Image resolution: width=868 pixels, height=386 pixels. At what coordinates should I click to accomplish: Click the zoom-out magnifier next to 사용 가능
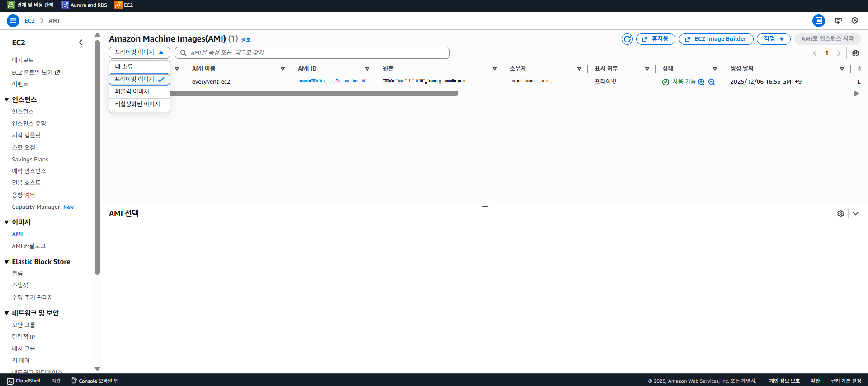pyautogui.click(x=712, y=82)
